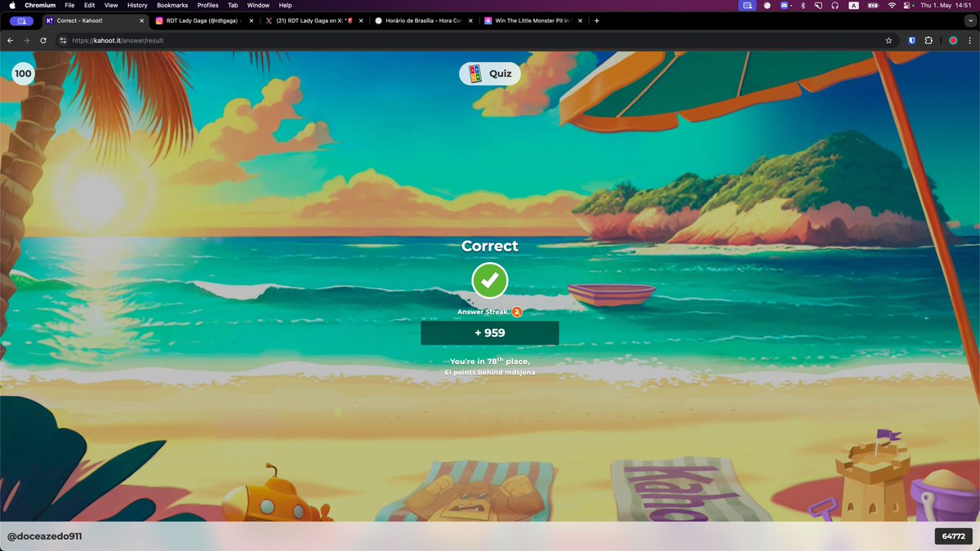Open the View menu

pyautogui.click(x=111, y=5)
